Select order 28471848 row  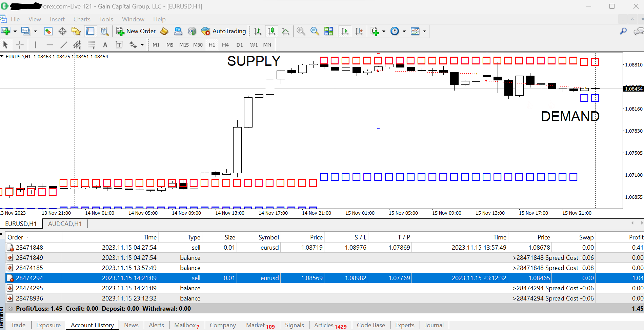click(325, 248)
